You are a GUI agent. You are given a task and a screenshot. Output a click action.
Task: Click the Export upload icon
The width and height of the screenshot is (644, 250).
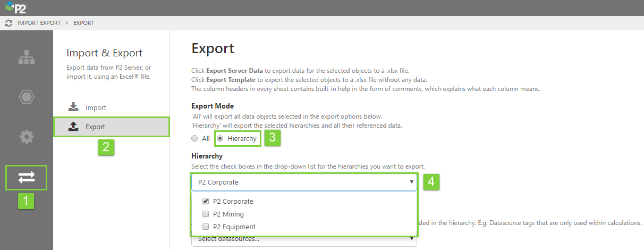click(x=73, y=127)
